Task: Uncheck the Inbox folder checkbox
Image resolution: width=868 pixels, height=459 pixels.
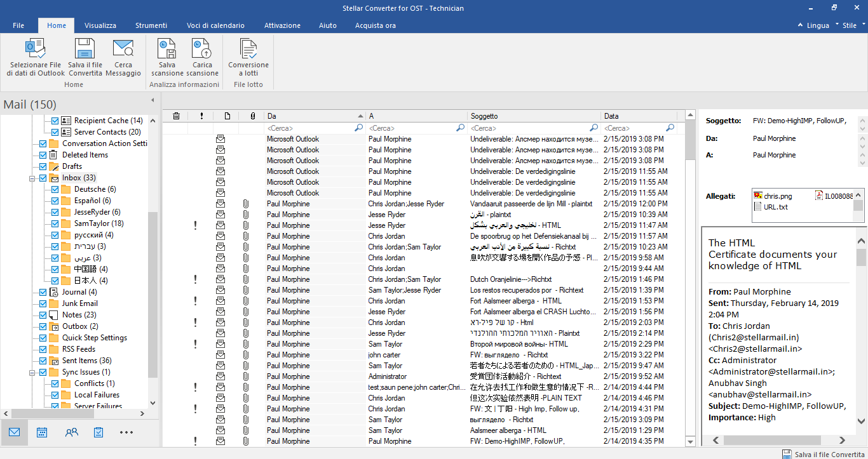Action: pyautogui.click(x=43, y=178)
